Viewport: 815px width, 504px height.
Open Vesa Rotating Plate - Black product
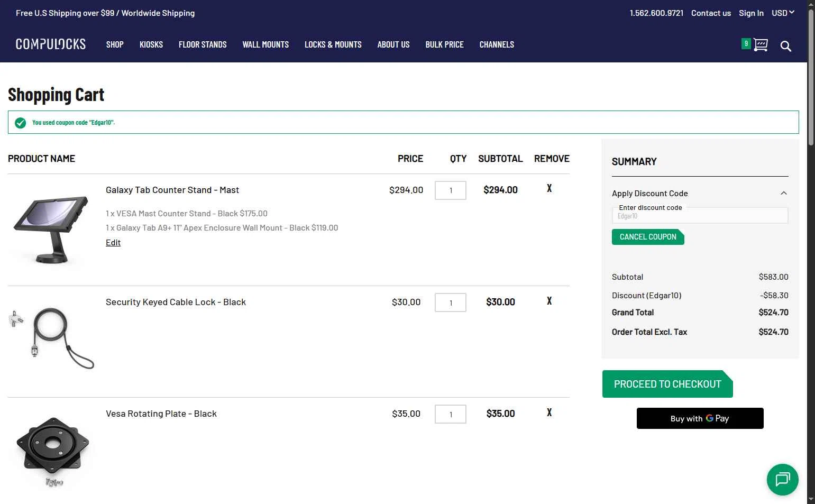coord(161,414)
